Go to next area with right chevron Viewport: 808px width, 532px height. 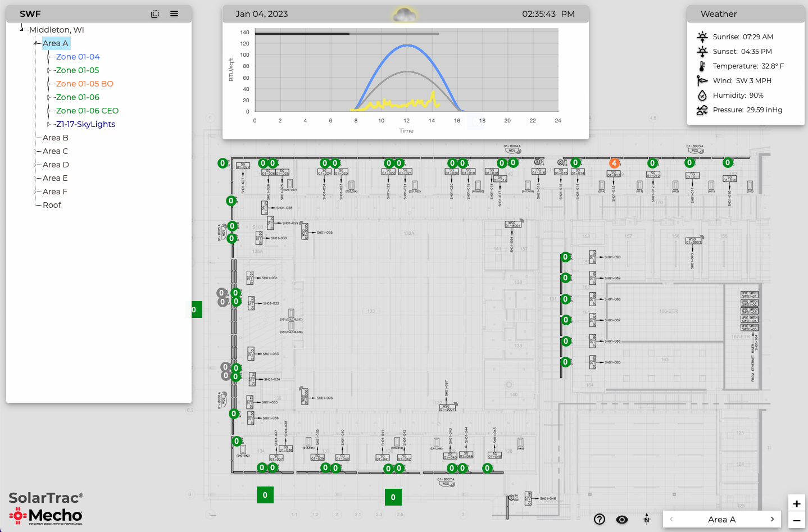point(772,519)
